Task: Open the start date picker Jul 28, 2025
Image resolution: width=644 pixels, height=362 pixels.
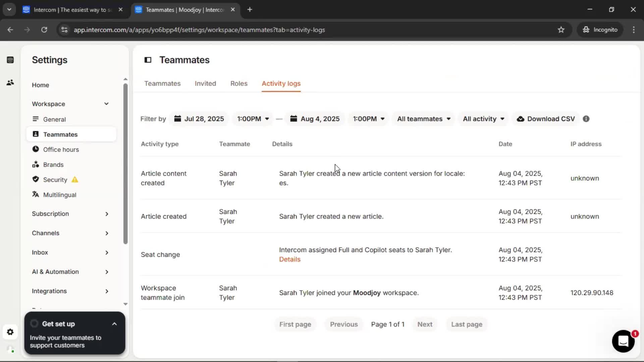Action: point(199,119)
